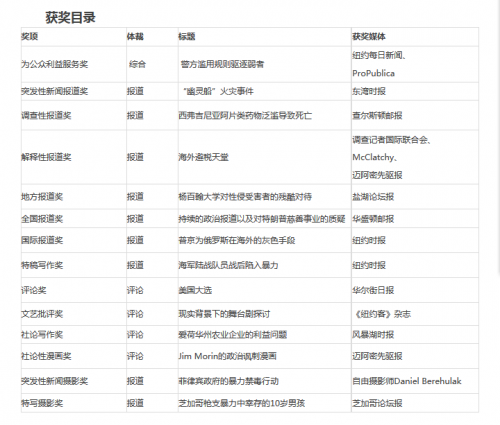Click the Jim Morin的政治讽刺漫画 title
The height and width of the screenshot is (425, 500).
[x=228, y=356]
